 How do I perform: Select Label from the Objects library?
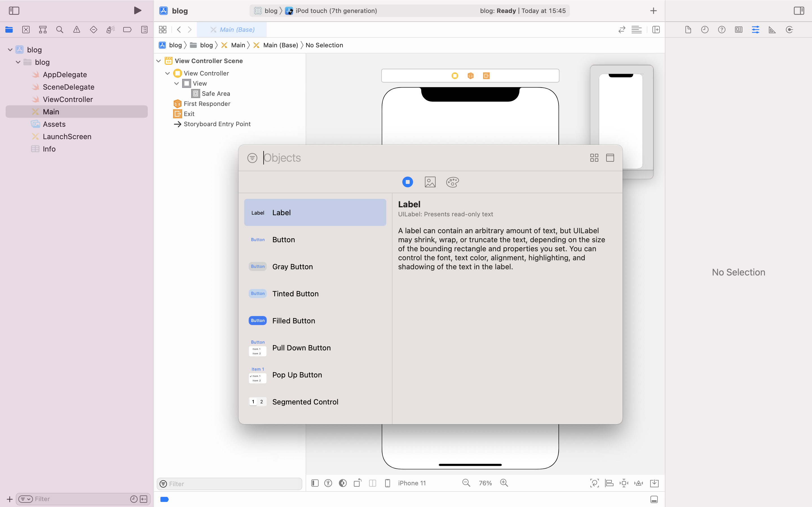[x=315, y=212]
